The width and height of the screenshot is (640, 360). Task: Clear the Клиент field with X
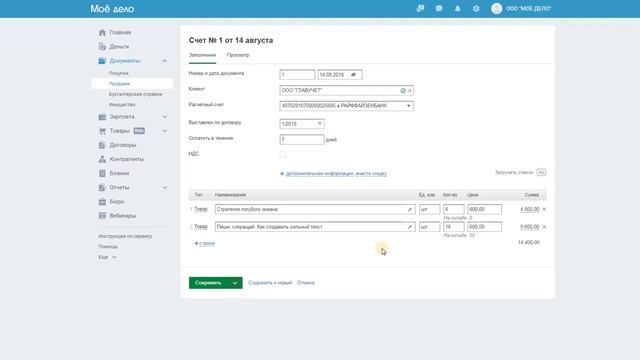point(410,91)
